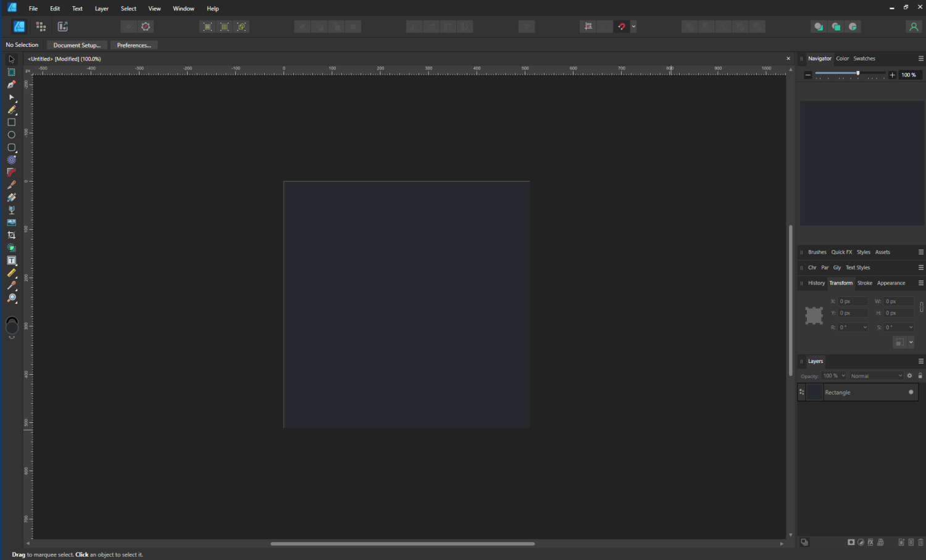Expand the snapping options chevron
926x560 pixels.
[x=633, y=26]
